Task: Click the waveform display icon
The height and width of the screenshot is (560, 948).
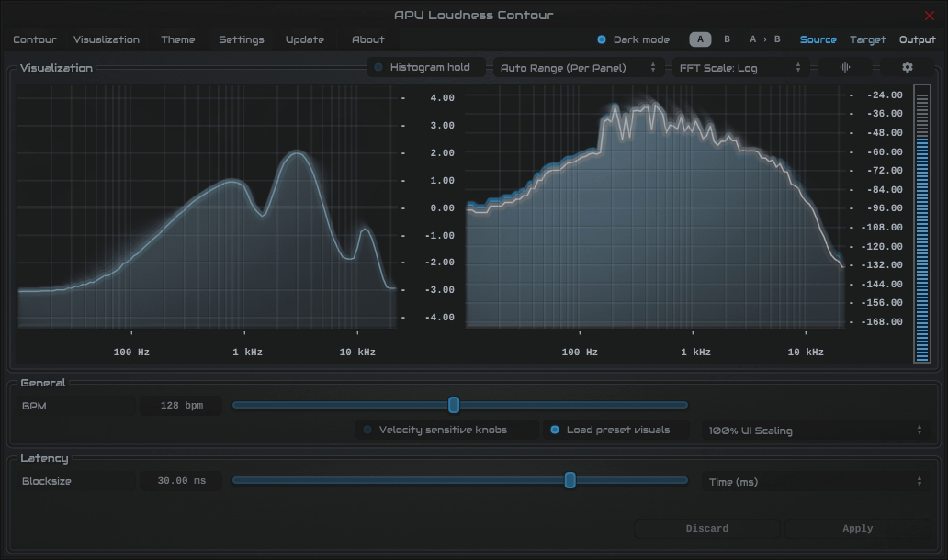Action: tap(844, 67)
